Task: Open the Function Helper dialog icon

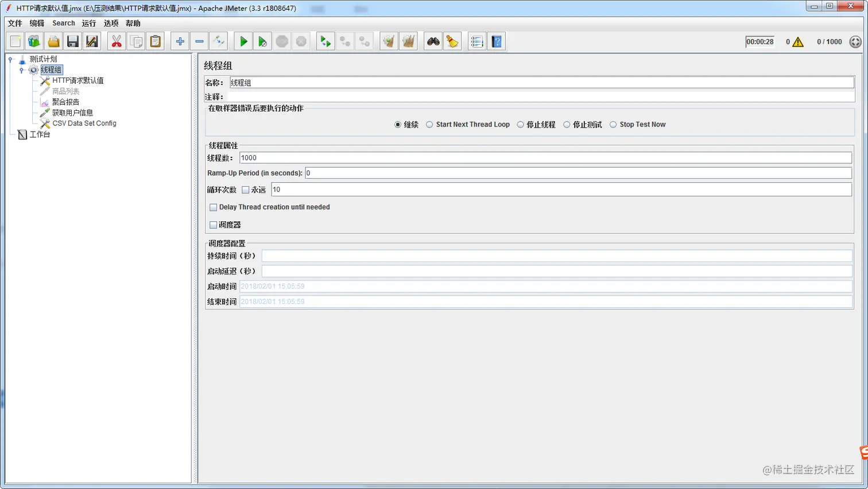Action: [477, 41]
